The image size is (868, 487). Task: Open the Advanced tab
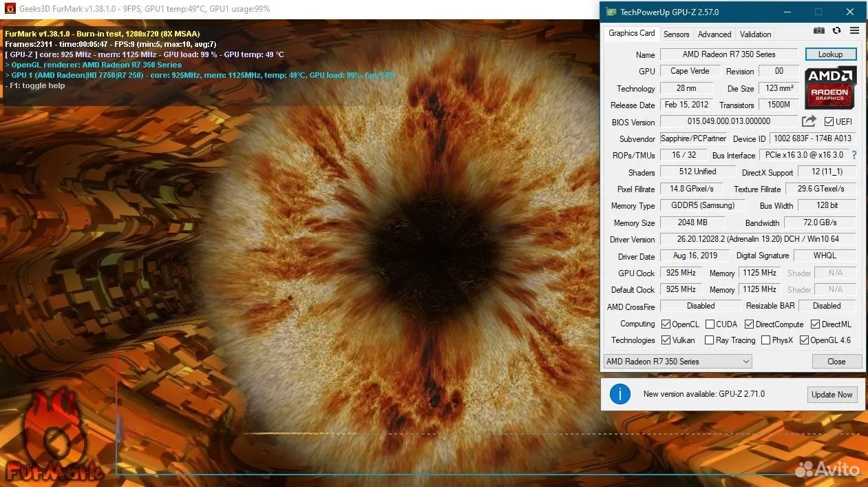(714, 34)
